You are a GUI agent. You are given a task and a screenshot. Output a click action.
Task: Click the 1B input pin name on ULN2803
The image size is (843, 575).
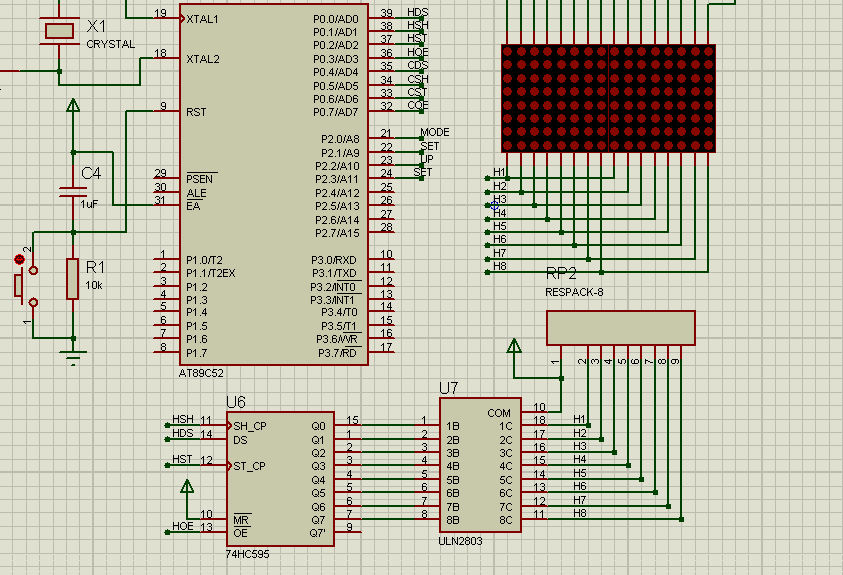click(453, 426)
